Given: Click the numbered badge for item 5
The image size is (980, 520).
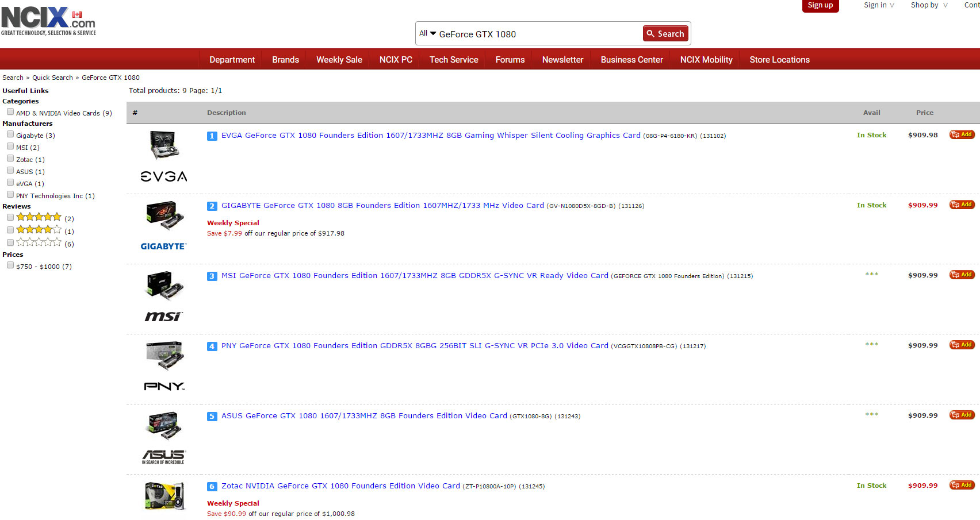Looking at the screenshot, I should [x=212, y=417].
